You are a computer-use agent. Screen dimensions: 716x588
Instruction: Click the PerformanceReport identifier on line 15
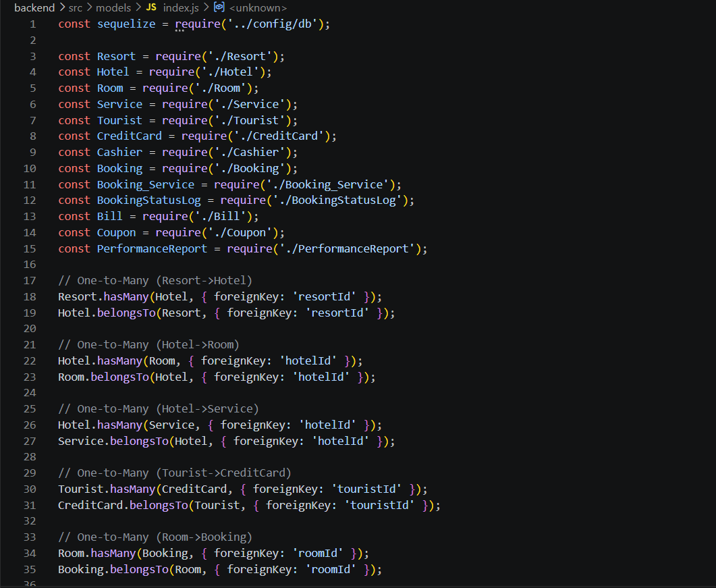tap(152, 248)
